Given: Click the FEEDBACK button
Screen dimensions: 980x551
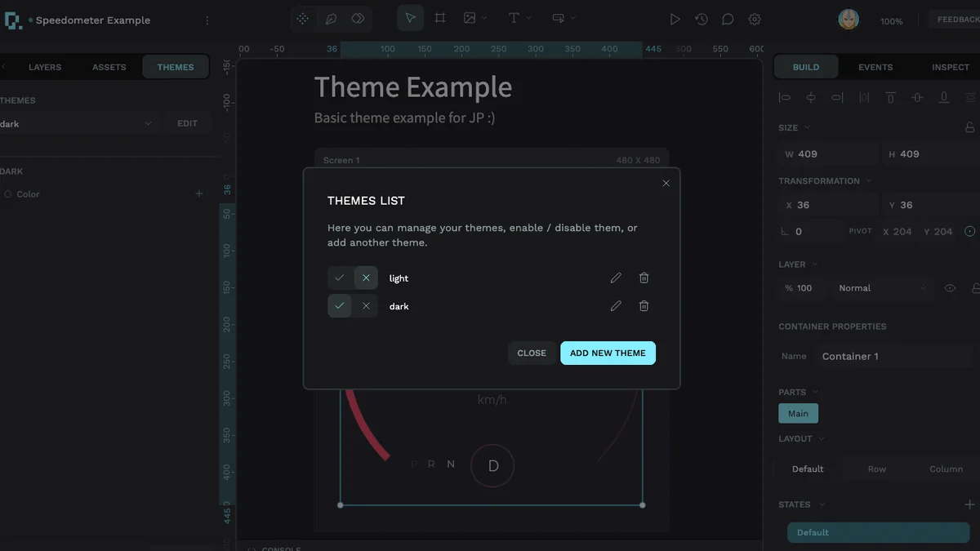Looking at the screenshot, I should pos(956,20).
